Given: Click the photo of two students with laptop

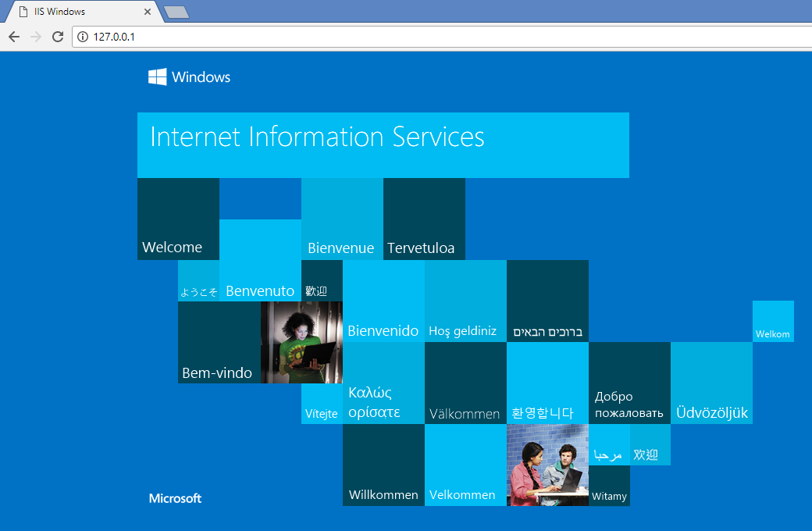Looking at the screenshot, I should coord(547,465).
